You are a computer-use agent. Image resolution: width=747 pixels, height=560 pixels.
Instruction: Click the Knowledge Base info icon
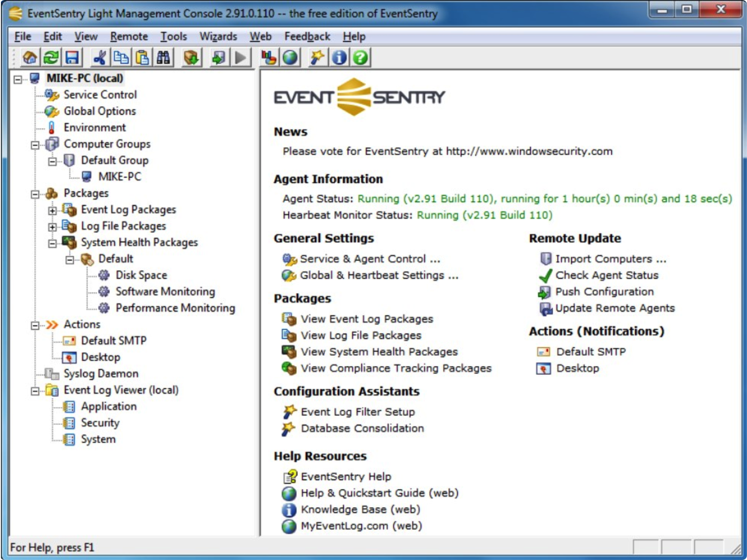point(289,510)
